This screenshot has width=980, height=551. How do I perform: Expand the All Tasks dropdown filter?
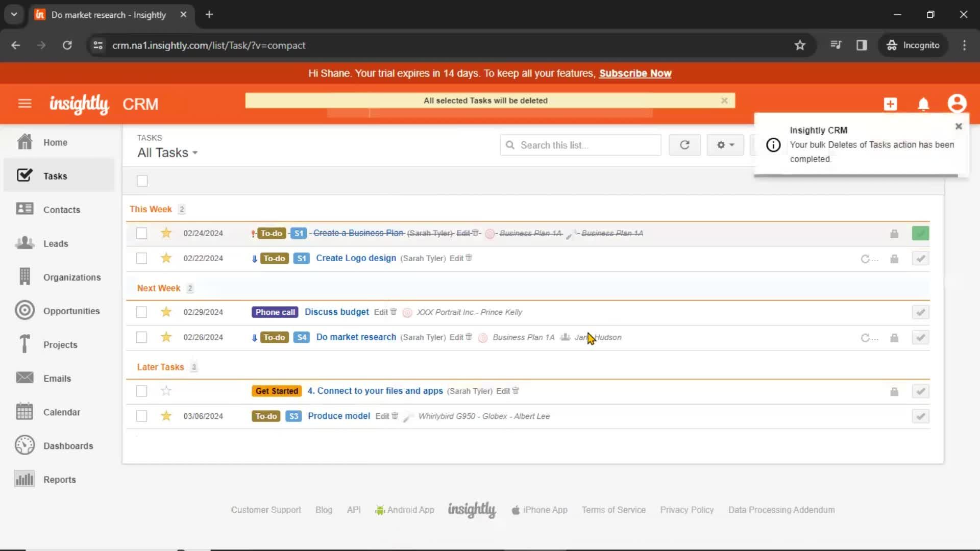click(x=167, y=153)
